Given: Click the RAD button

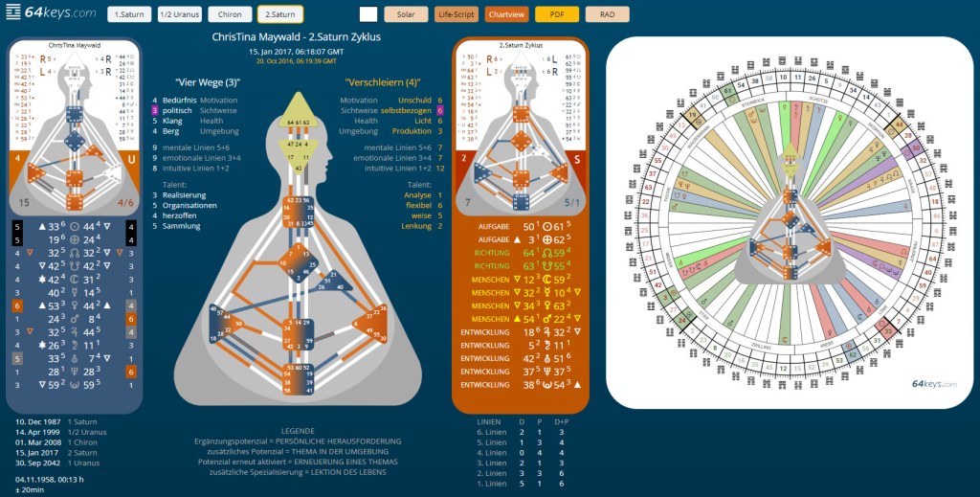Looking at the screenshot, I should pos(608,14).
